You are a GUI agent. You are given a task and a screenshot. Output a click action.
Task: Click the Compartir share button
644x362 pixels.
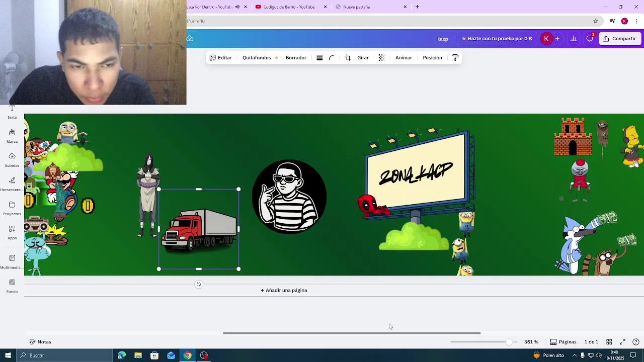coord(619,39)
